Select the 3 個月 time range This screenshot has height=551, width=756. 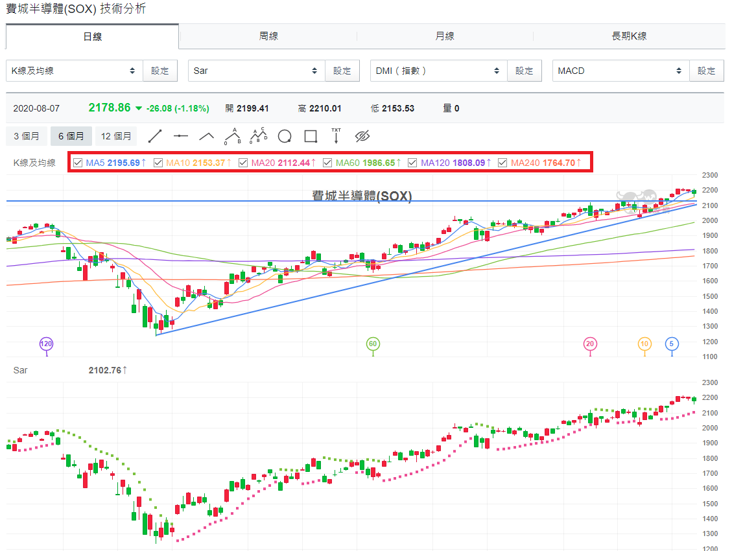26,136
